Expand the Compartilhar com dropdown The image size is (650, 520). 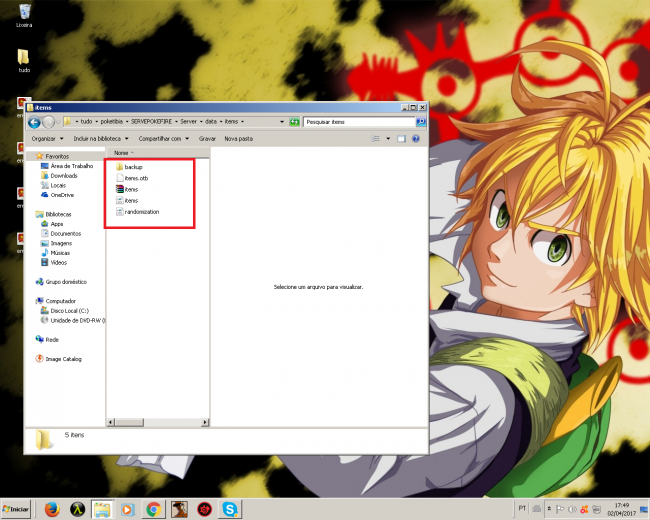(x=164, y=139)
